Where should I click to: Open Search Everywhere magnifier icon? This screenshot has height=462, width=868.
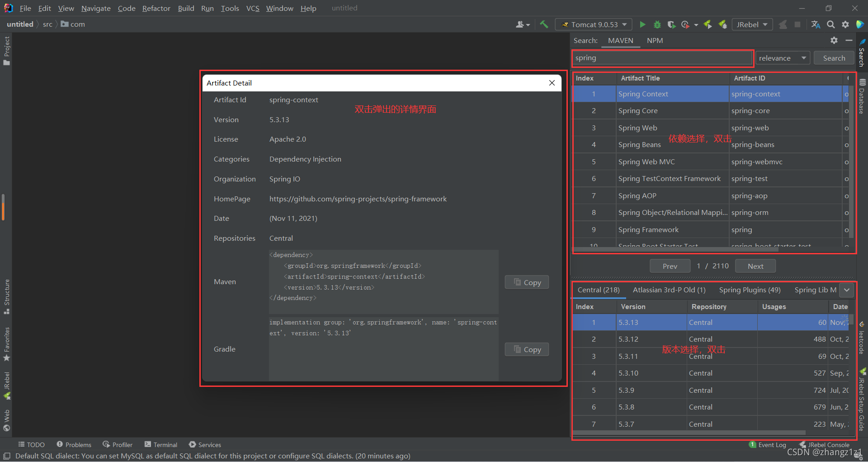click(831, 24)
